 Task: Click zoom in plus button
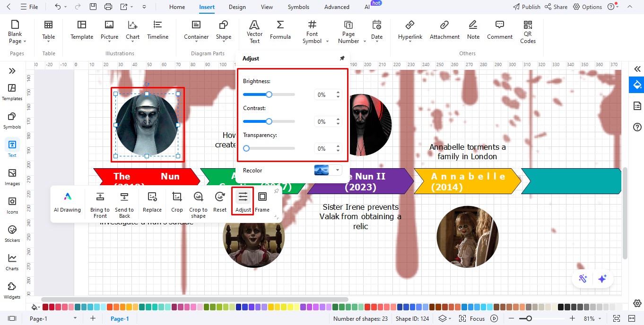pos(572,319)
